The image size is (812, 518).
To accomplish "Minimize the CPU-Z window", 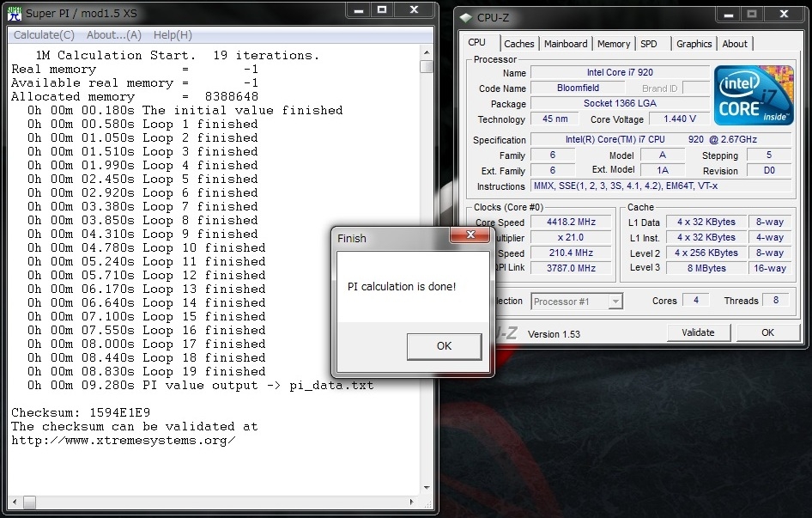I will [728, 15].
